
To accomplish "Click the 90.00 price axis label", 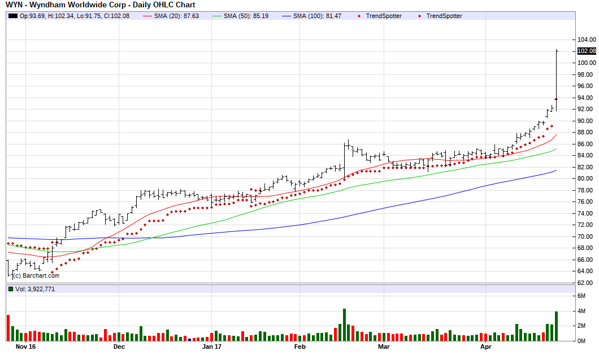I will click(x=587, y=121).
